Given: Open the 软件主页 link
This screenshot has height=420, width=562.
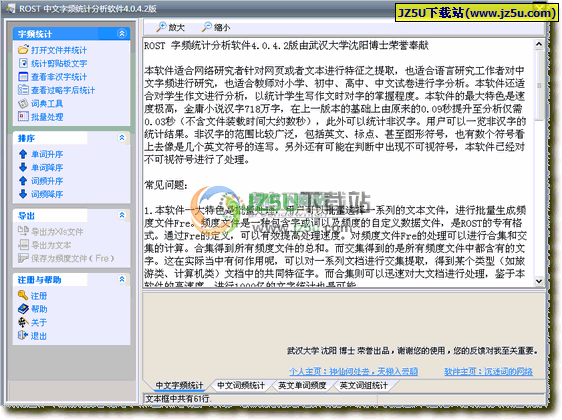Looking at the screenshot, I should tap(488, 371).
